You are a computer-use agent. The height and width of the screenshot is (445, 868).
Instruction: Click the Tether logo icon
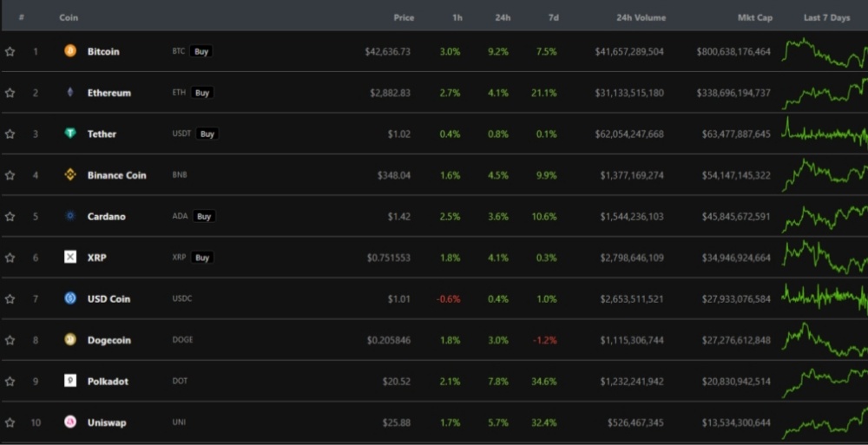[70, 134]
